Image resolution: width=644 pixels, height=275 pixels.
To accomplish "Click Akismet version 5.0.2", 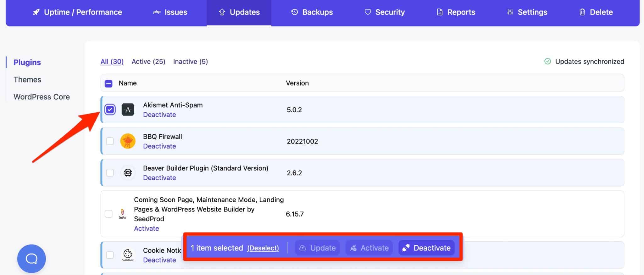I will tap(294, 110).
